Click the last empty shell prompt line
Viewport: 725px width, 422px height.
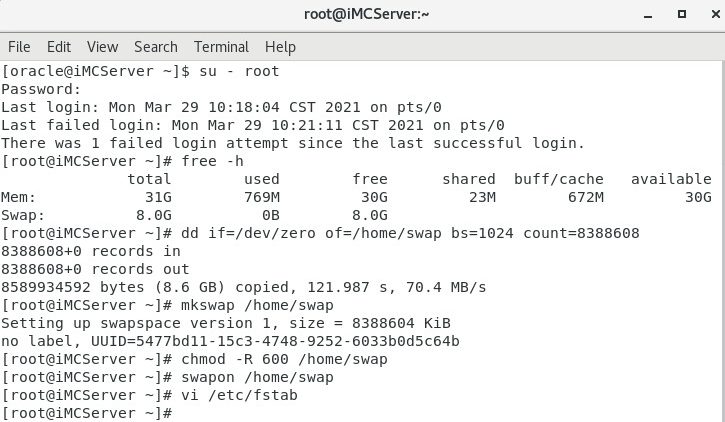click(x=86, y=413)
